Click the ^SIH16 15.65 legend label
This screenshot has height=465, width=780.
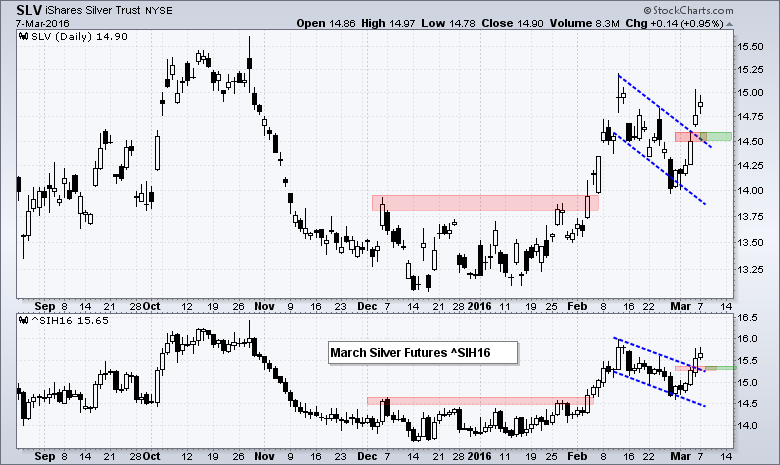(x=70, y=320)
